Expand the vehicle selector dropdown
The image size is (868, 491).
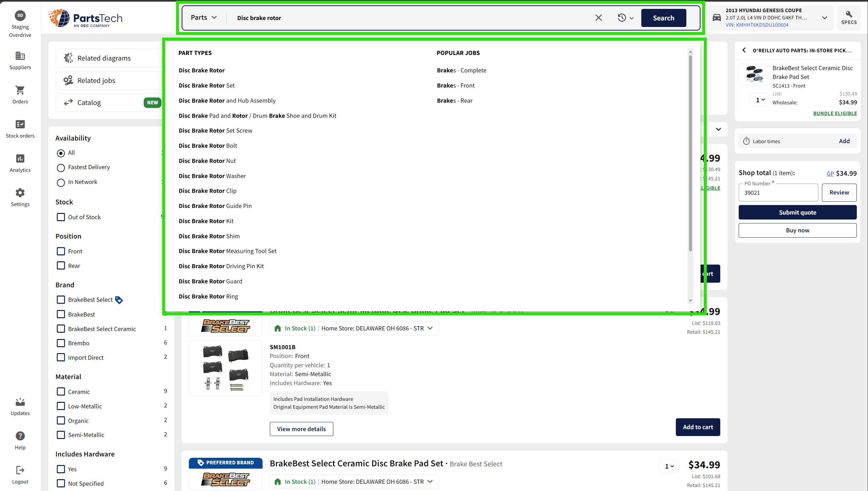tap(824, 18)
